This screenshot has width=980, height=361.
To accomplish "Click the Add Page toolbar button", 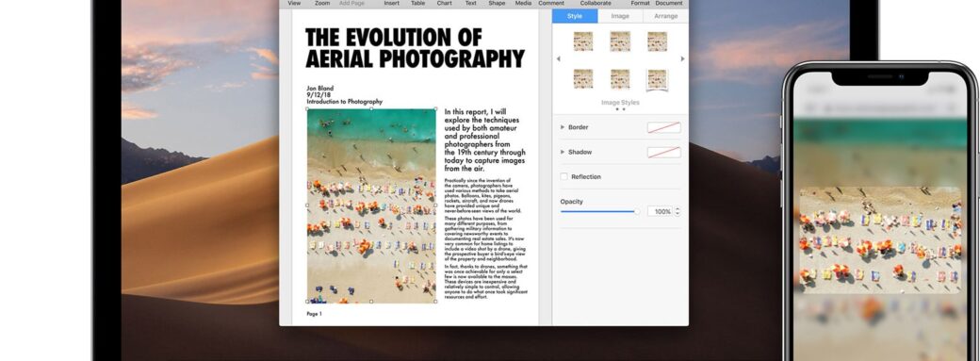I will 351,3.
